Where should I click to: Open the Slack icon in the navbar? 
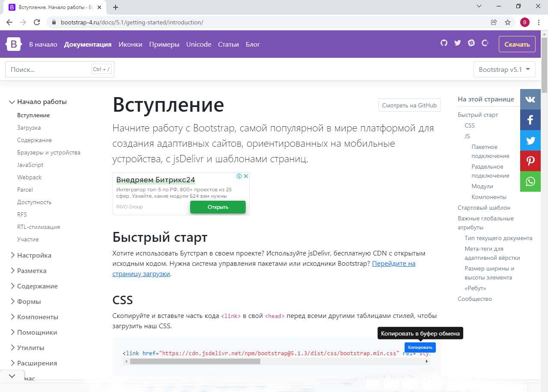[x=471, y=43]
